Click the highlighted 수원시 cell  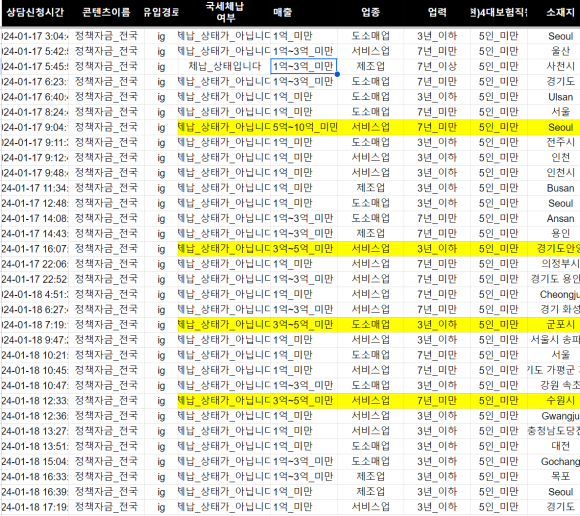(560, 400)
